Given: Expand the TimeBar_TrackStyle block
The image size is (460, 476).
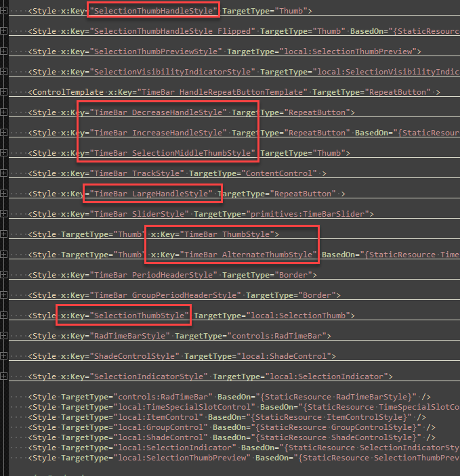Looking at the screenshot, I should coord(3,173).
